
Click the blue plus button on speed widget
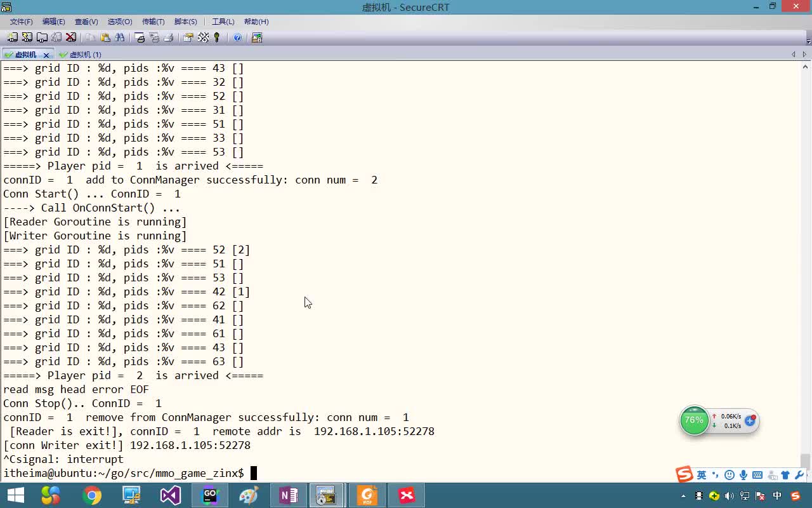coord(750,421)
